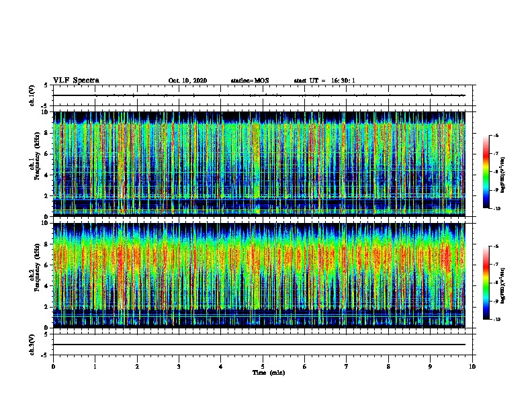Click time axis tick label "6"

click(x=305, y=366)
